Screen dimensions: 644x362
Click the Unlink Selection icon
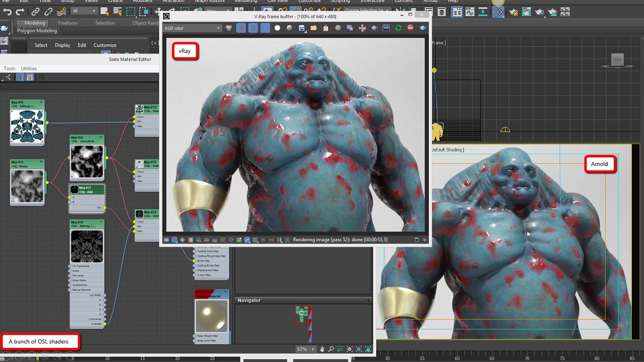tap(48, 12)
